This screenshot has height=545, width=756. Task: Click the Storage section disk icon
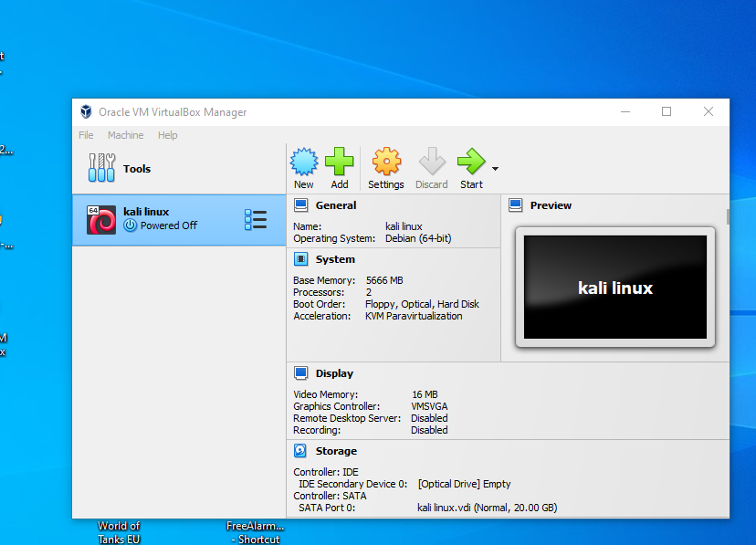pyautogui.click(x=300, y=451)
